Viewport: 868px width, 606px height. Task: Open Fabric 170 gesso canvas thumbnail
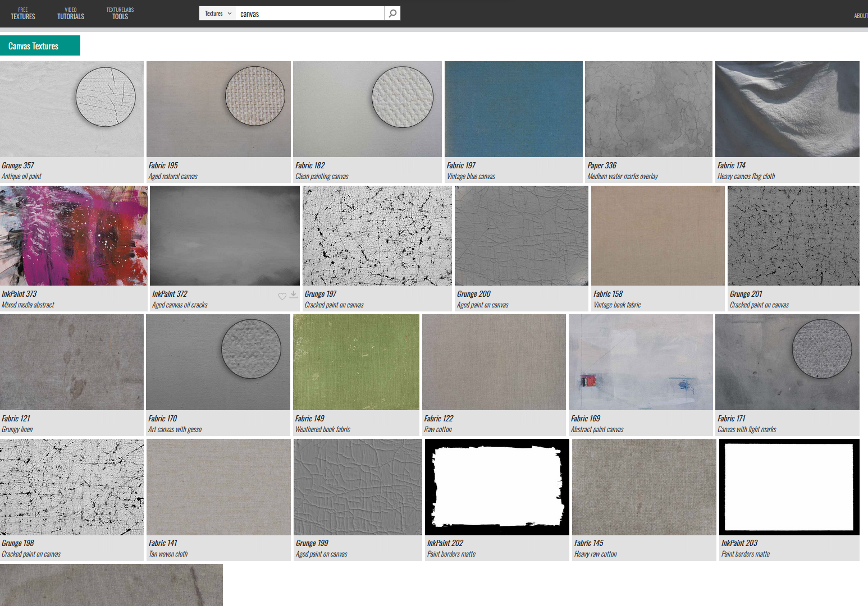point(218,362)
